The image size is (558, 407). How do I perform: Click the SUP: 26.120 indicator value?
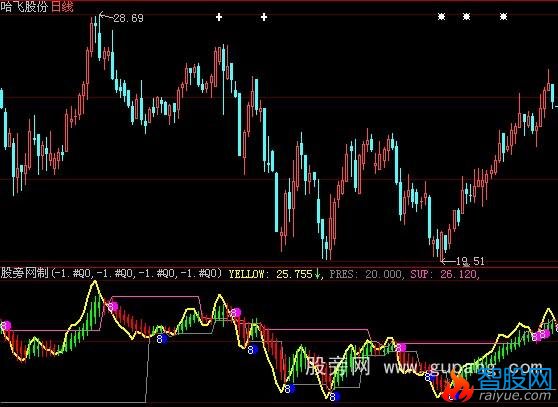coord(443,274)
